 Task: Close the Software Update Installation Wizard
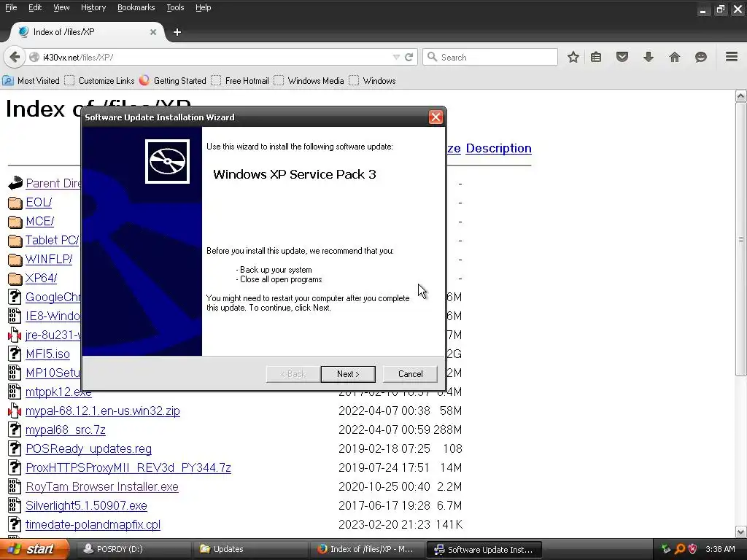[436, 117]
